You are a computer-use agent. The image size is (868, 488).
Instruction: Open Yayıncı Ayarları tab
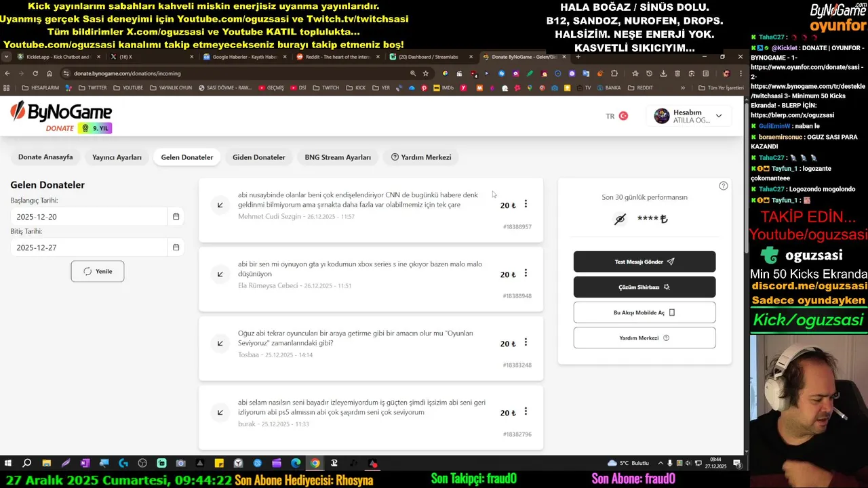tap(117, 157)
